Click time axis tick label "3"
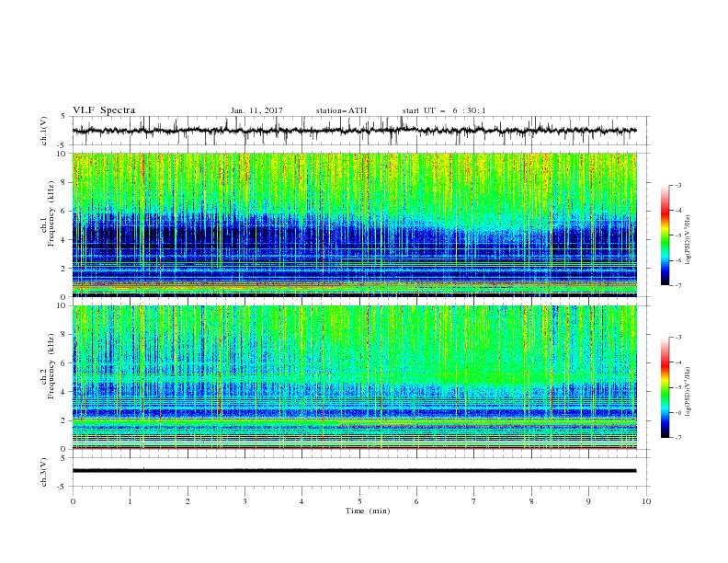 pos(245,501)
